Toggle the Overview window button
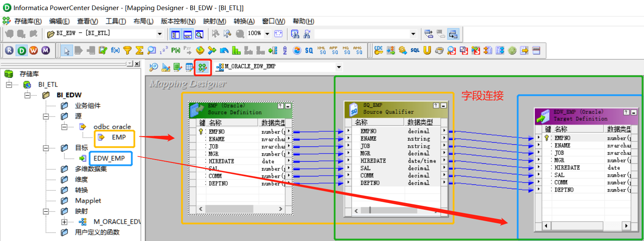This screenshot has height=241, width=644. pos(199,34)
